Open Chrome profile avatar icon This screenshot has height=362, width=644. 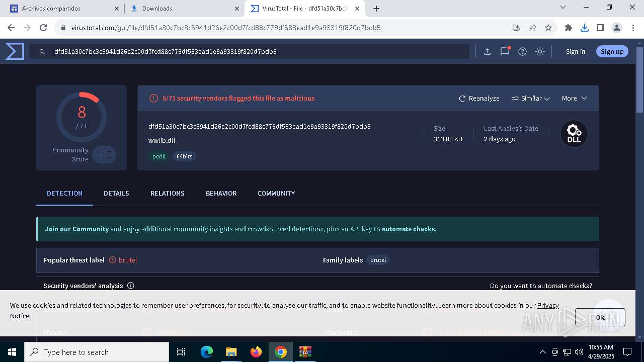point(617,28)
